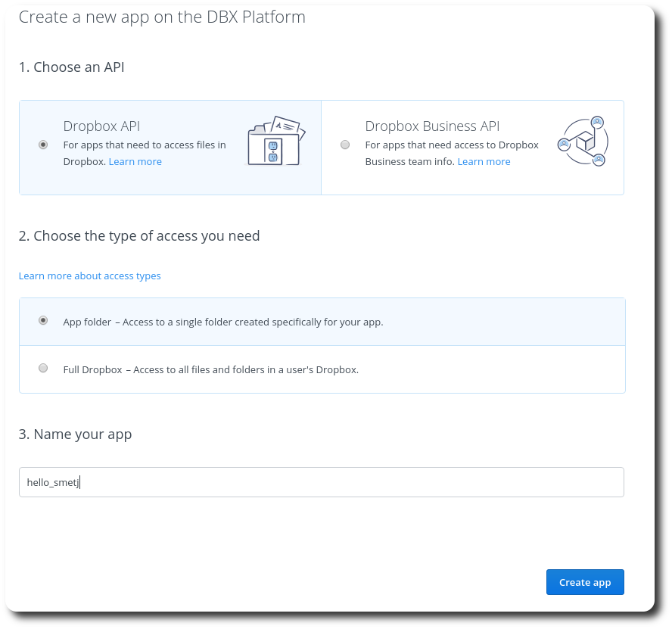
Task: Open Learn more about access types link
Action: coord(89,276)
